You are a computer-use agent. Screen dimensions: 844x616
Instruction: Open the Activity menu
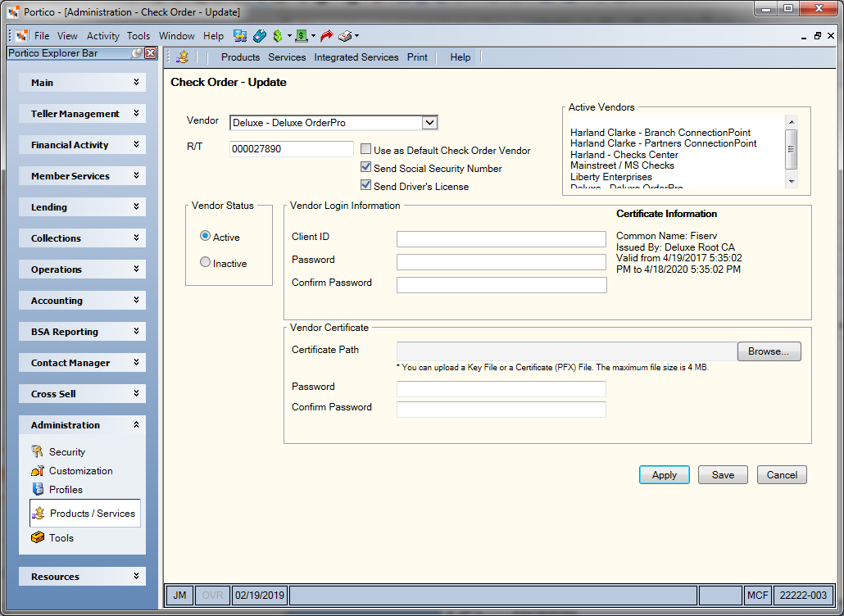coord(102,36)
